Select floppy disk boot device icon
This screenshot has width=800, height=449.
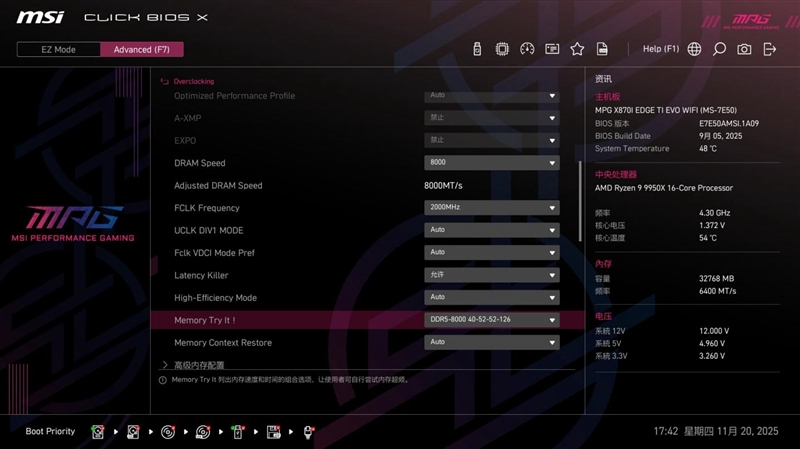click(x=273, y=432)
